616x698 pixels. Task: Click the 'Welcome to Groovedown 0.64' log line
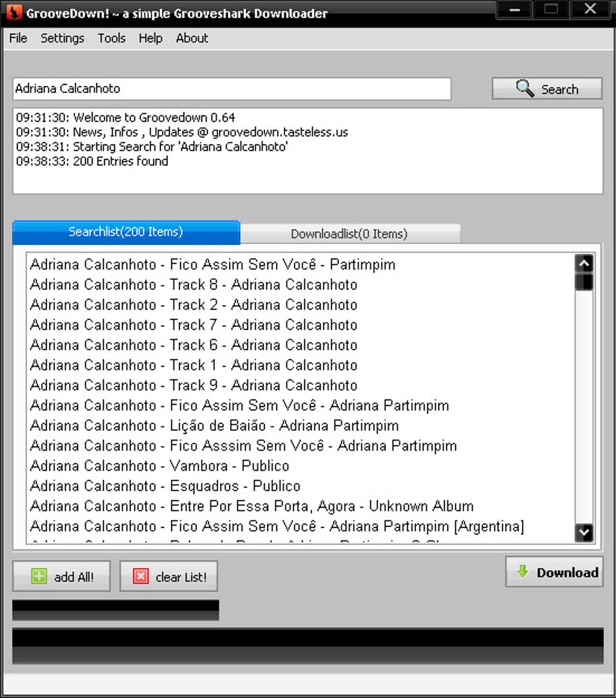coord(126,117)
